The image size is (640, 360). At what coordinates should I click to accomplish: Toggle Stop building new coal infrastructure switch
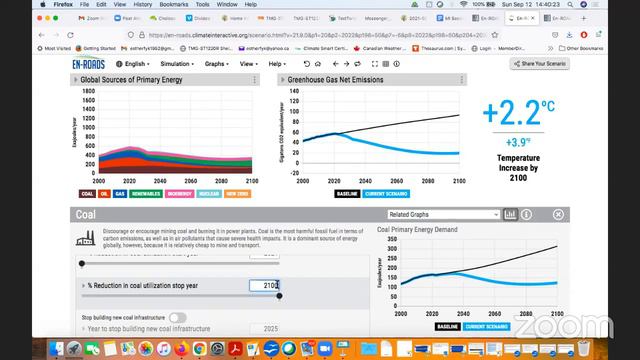[x=178, y=318]
